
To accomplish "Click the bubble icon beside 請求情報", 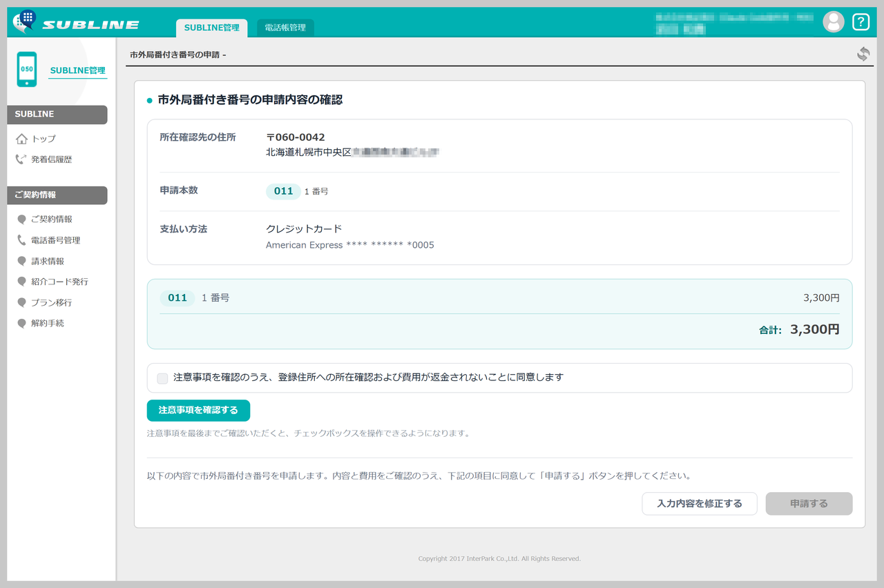I will [21, 262].
